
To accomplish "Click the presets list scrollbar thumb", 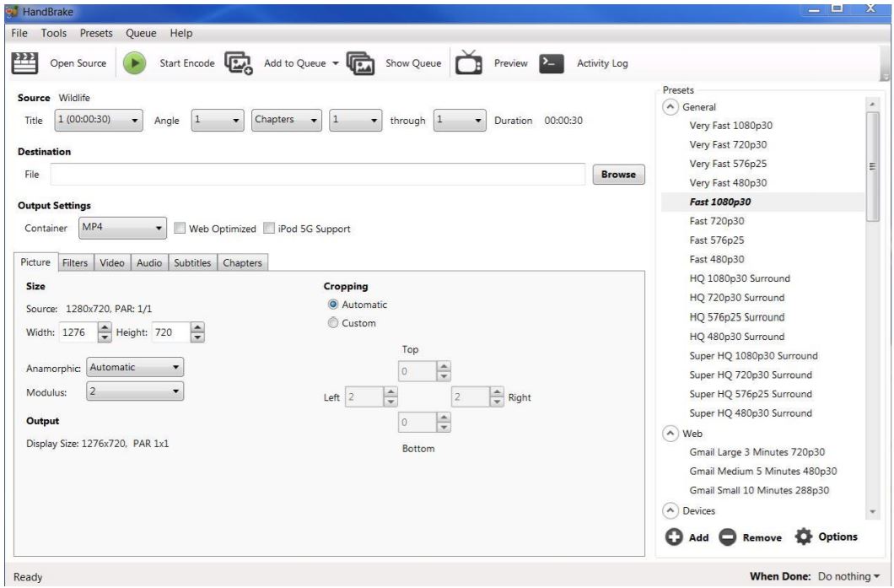I will click(872, 166).
